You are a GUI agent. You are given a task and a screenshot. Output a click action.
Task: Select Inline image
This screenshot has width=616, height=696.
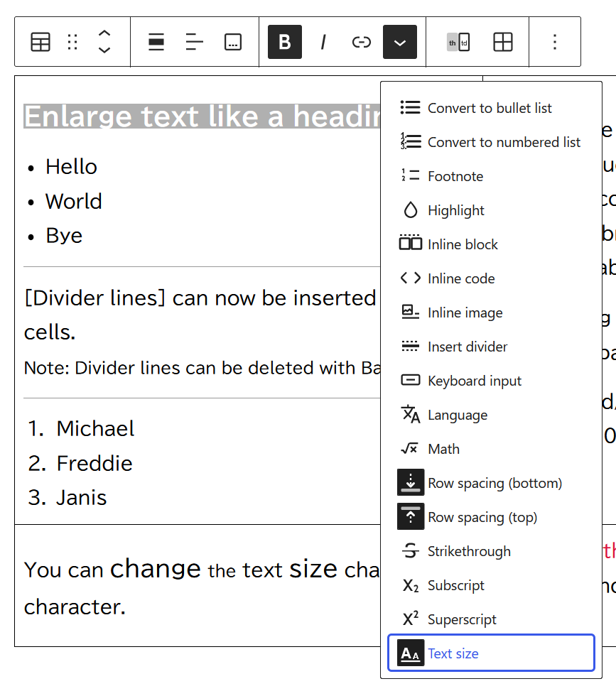tap(491, 312)
